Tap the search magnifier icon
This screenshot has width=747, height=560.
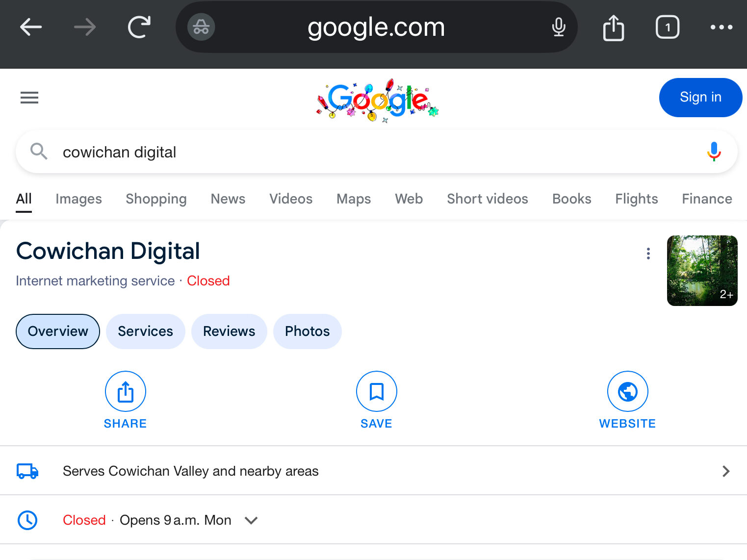[x=39, y=152]
